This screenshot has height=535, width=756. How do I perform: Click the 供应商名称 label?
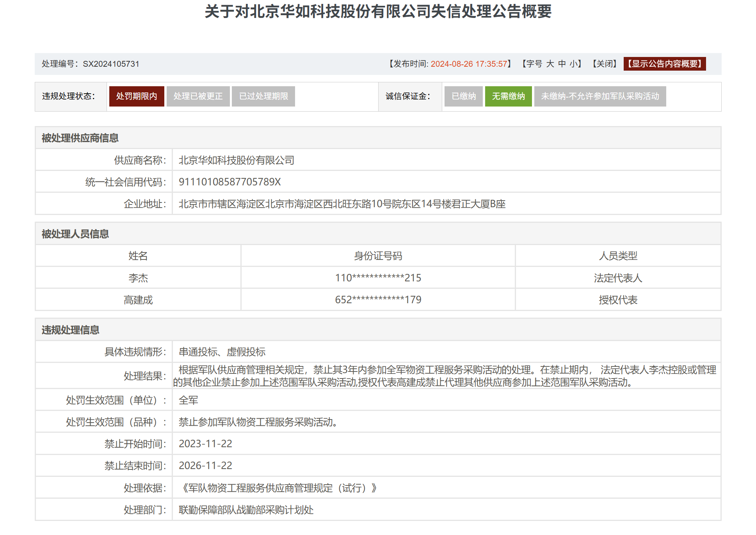(140, 160)
